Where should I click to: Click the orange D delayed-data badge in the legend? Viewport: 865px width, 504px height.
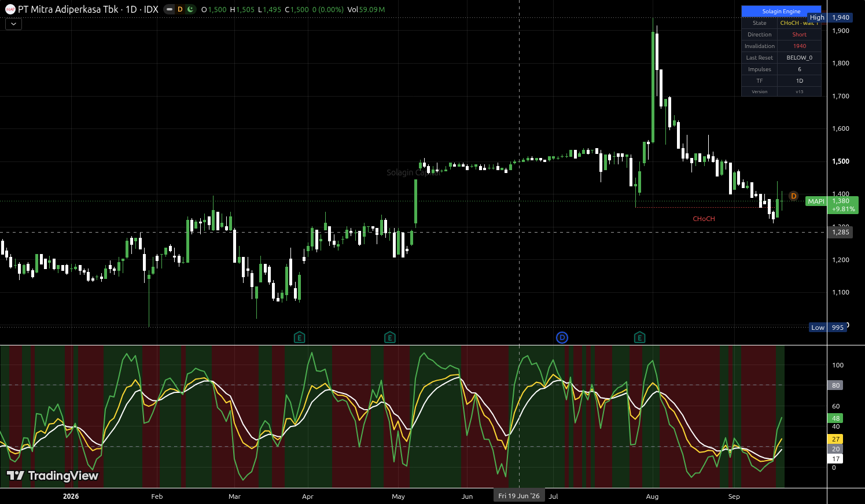click(x=180, y=9)
